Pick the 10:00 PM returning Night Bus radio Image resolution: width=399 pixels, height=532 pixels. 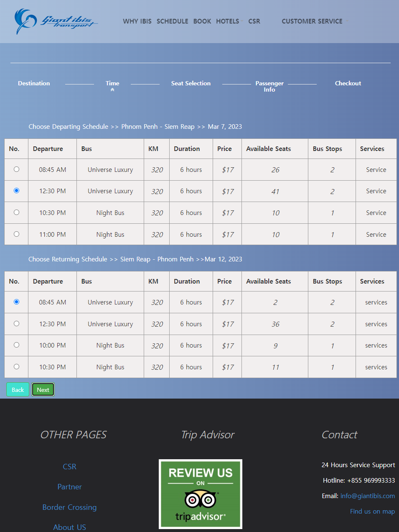click(16, 345)
